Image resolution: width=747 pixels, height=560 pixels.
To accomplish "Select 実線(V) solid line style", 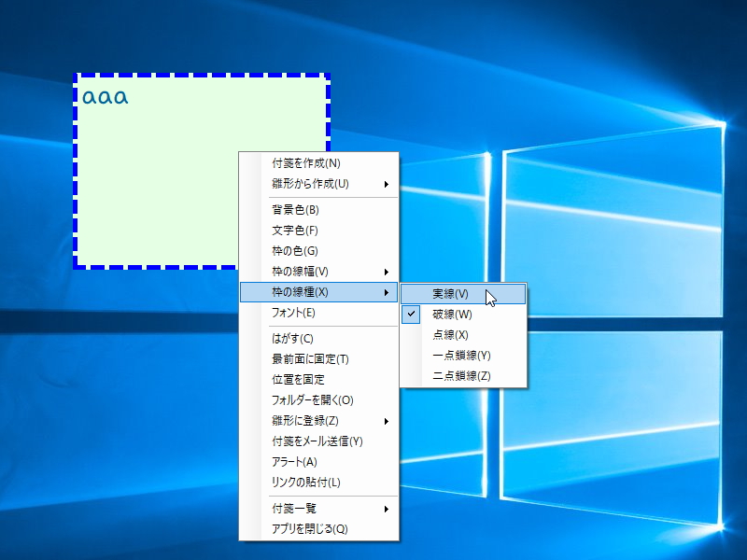I will [x=463, y=294].
